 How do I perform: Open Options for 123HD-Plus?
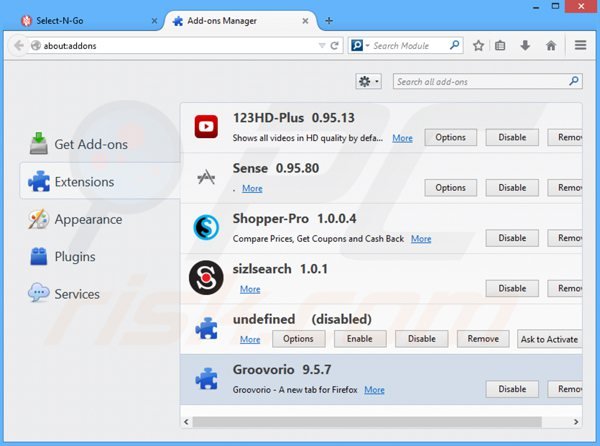[x=450, y=137]
